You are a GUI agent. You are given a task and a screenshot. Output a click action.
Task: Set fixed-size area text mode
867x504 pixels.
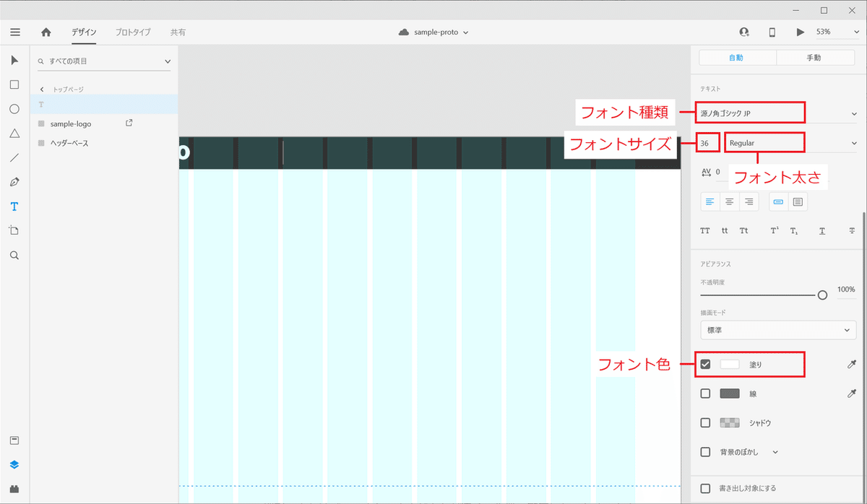point(798,202)
